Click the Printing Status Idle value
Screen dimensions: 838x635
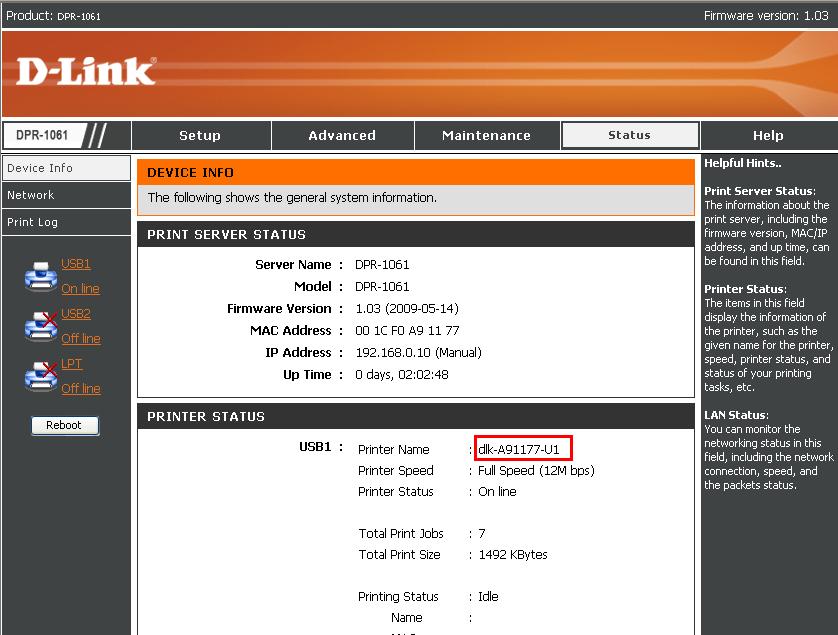488,597
